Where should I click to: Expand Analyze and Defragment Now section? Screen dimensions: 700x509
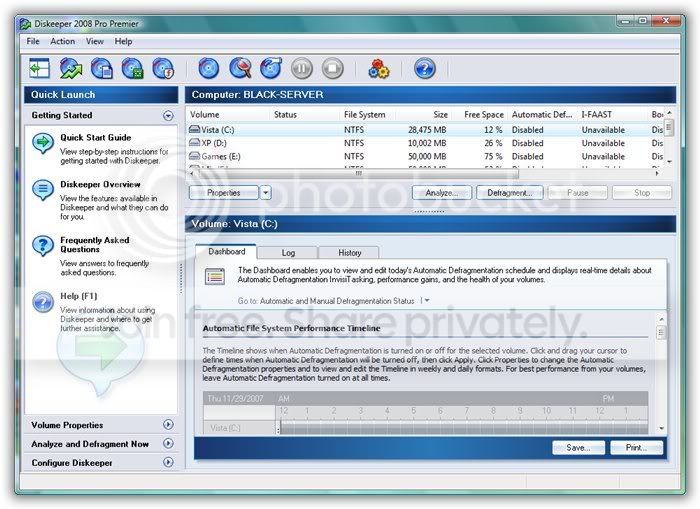pos(168,443)
